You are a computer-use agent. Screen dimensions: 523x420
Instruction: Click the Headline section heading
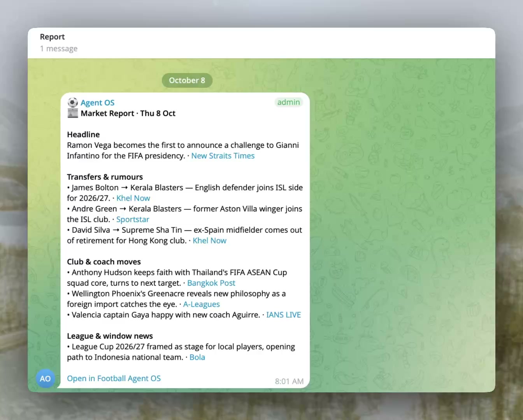point(83,135)
